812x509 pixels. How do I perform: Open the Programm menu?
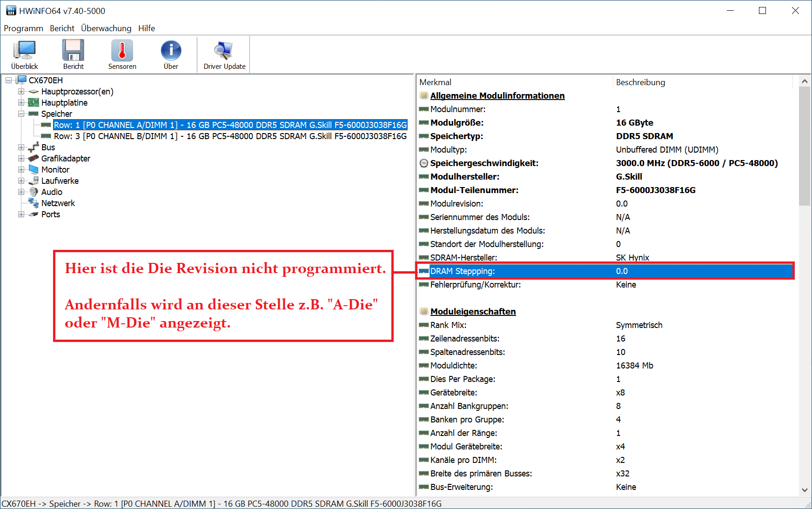coord(23,28)
